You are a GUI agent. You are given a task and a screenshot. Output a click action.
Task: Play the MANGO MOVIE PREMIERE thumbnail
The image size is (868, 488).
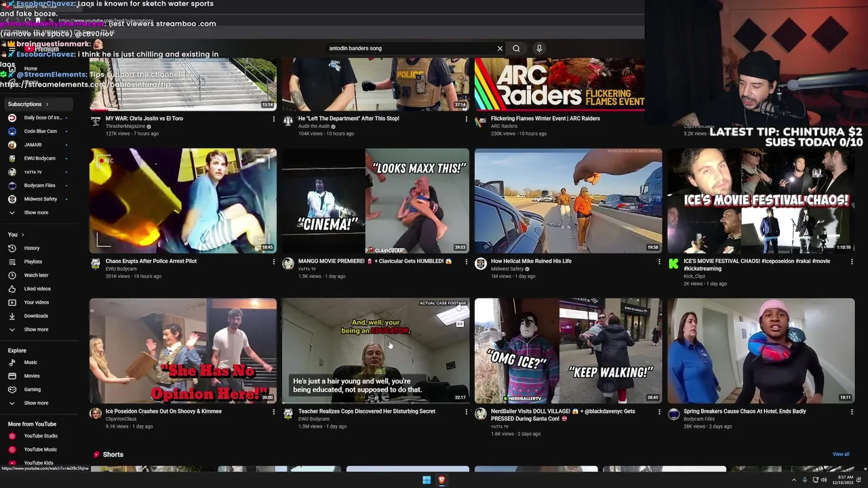point(376,201)
